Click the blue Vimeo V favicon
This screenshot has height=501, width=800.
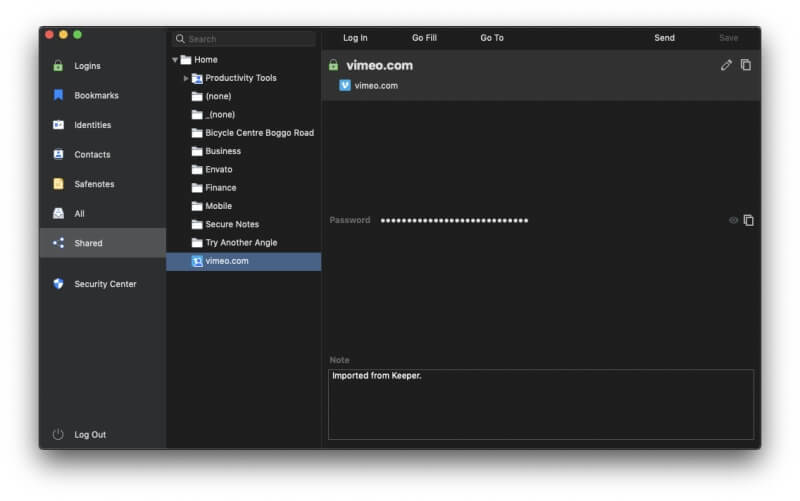[345, 85]
